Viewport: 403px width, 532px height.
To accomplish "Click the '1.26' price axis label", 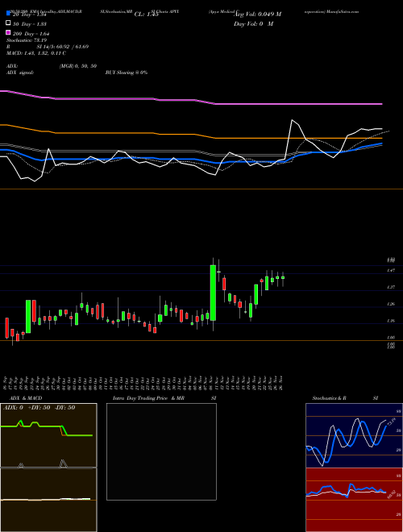I will point(391,304).
